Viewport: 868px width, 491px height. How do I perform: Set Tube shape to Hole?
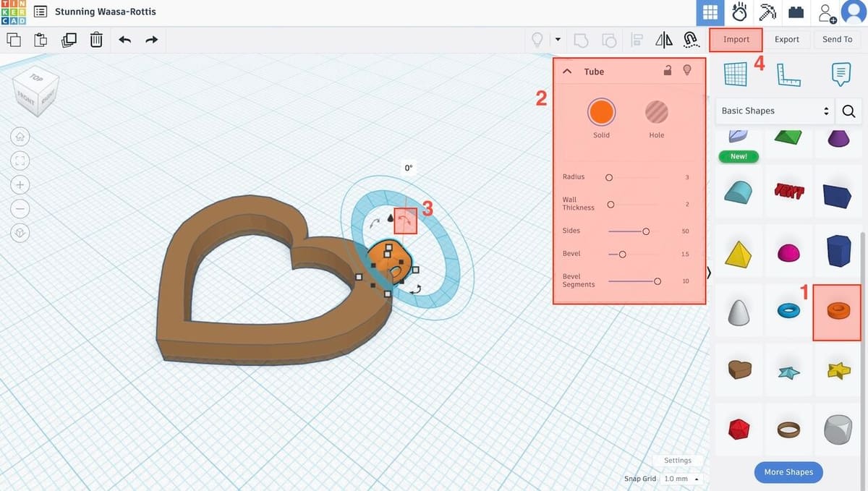656,112
